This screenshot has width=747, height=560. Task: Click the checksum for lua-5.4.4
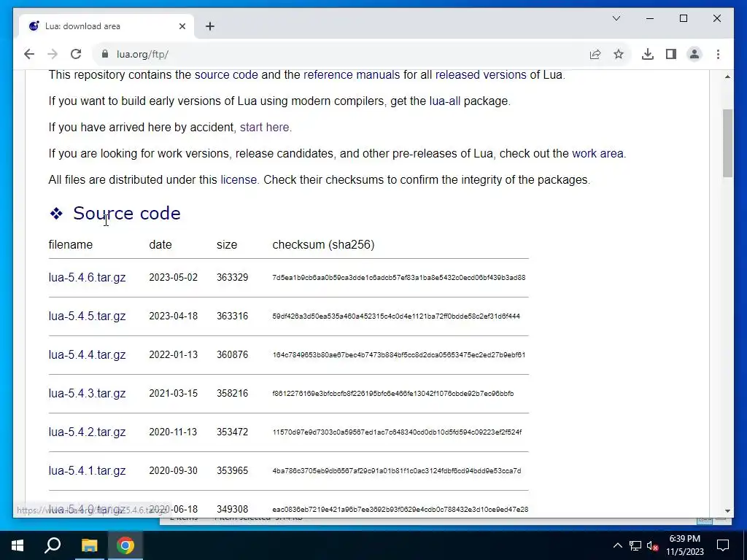click(399, 355)
